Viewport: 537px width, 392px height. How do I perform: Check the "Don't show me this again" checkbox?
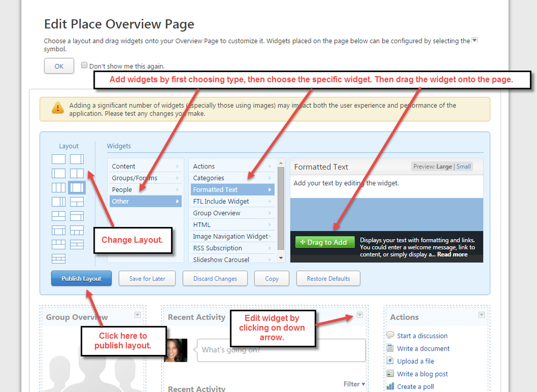coord(84,65)
